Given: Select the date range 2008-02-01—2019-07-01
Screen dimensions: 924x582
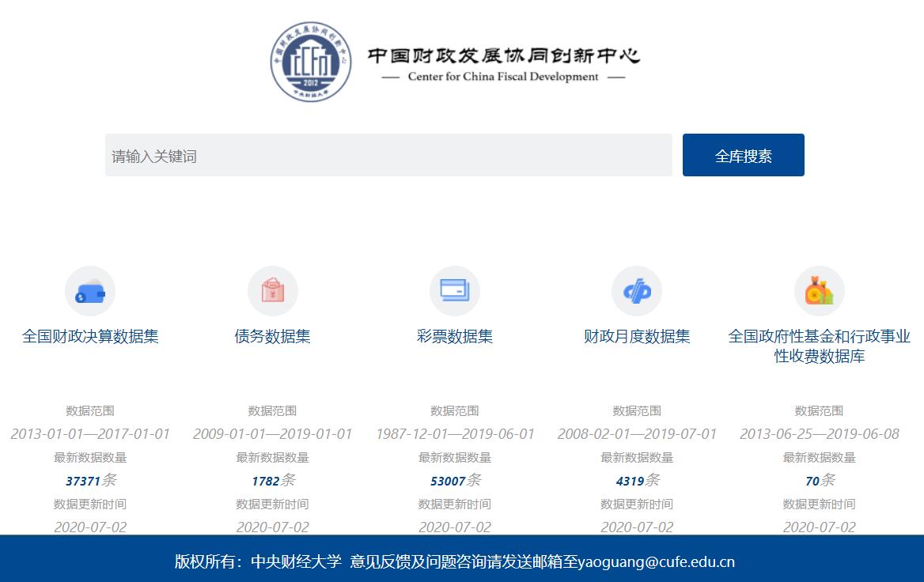Looking at the screenshot, I should 636,434.
